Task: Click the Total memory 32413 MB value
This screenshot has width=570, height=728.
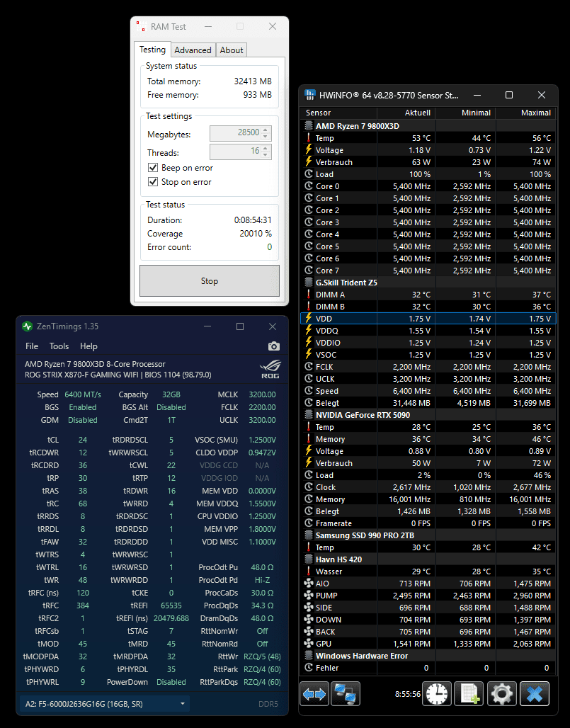Action: [x=253, y=81]
